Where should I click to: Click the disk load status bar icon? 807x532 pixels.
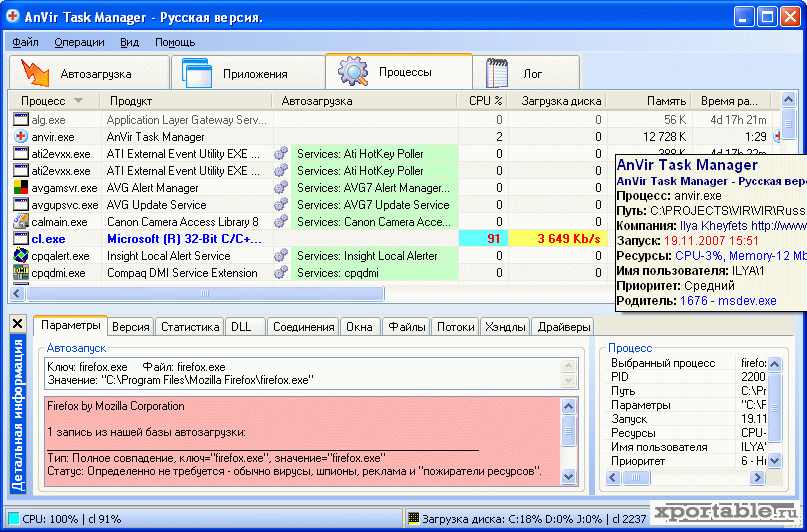[x=413, y=518]
